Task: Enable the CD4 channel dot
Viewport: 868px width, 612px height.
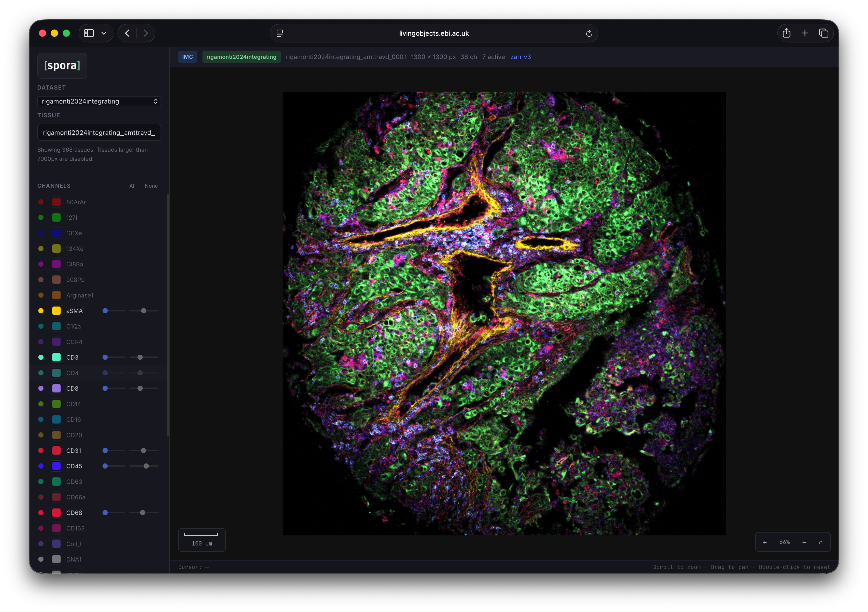Action: click(x=41, y=373)
